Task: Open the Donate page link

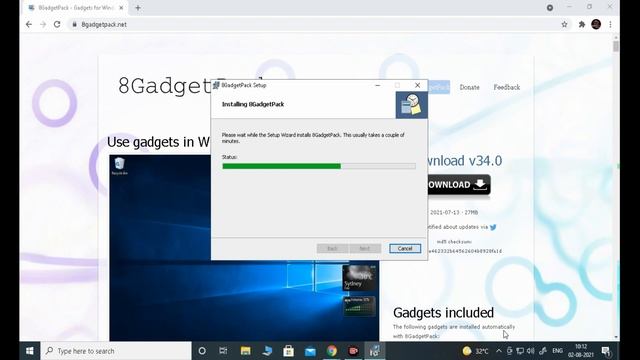Action: [469, 87]
